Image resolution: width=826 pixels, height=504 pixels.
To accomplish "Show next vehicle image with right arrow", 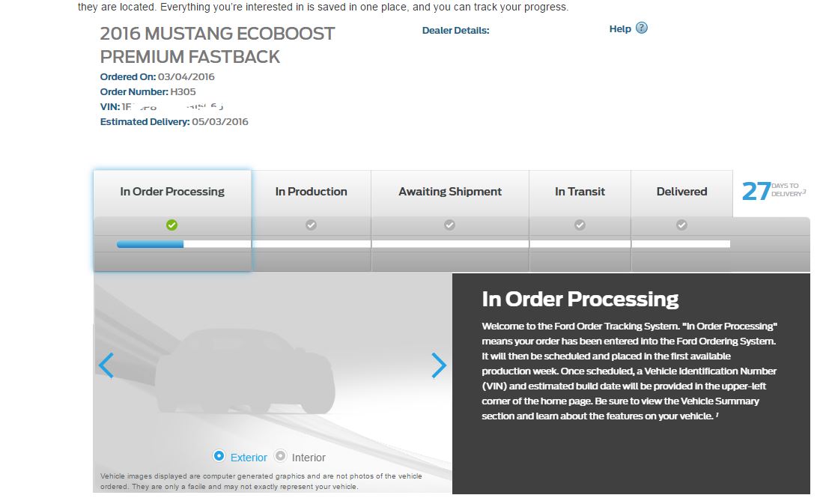I will pos(439,365).
